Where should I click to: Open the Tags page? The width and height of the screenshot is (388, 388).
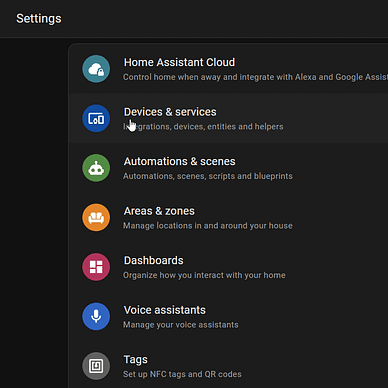pyautogui.click(x=228, y=366)
